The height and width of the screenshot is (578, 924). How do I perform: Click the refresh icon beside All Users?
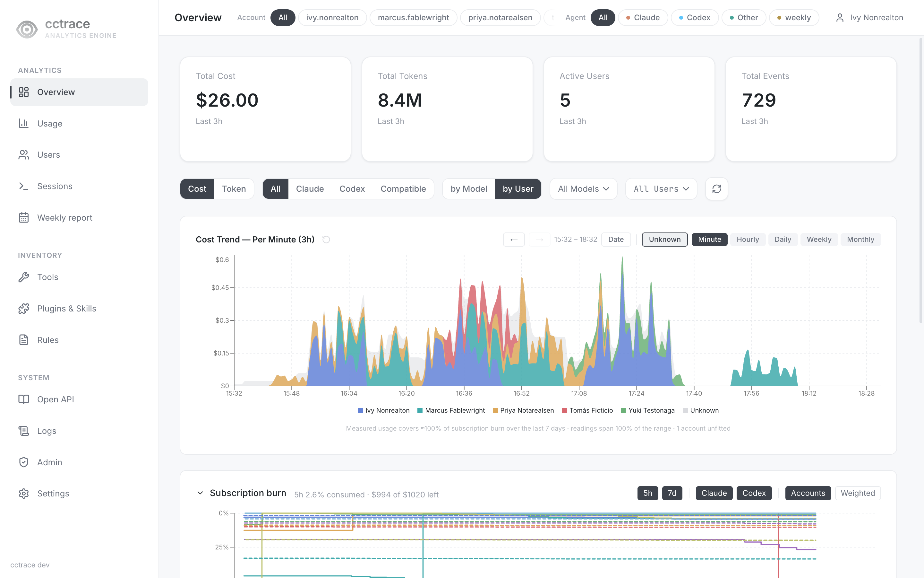click(717, 189)
